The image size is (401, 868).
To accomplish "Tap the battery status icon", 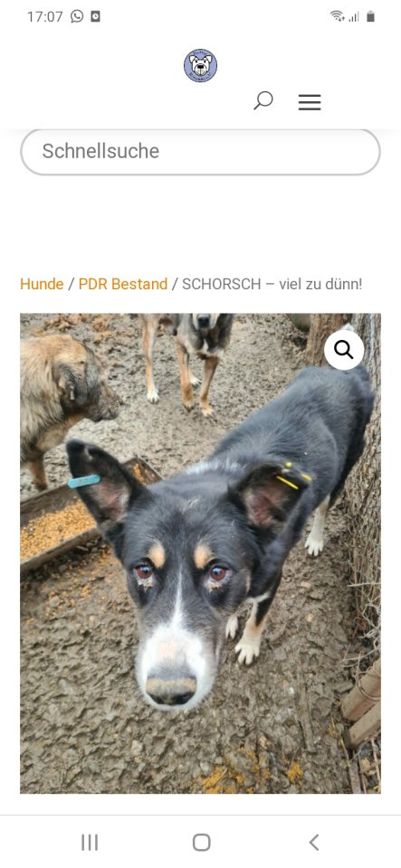I will point(370,16).
